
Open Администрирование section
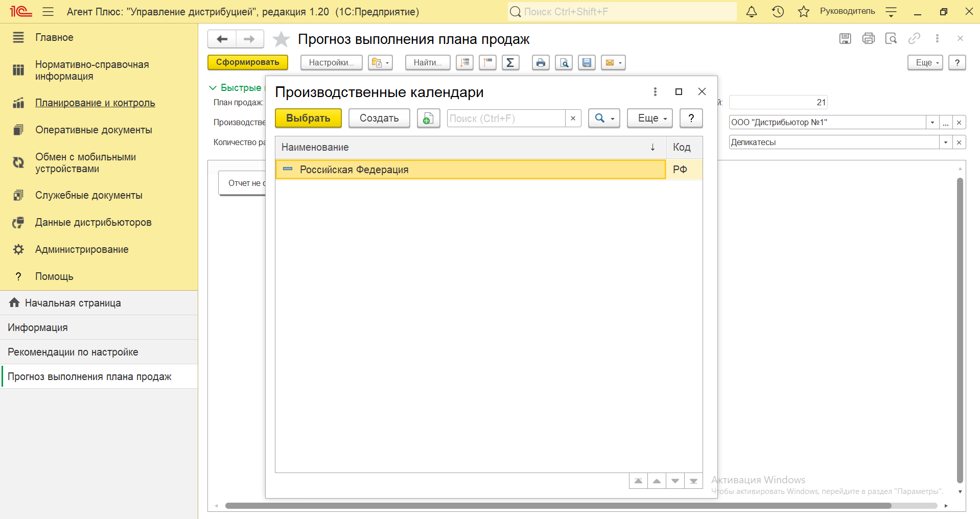coord(82,249)
